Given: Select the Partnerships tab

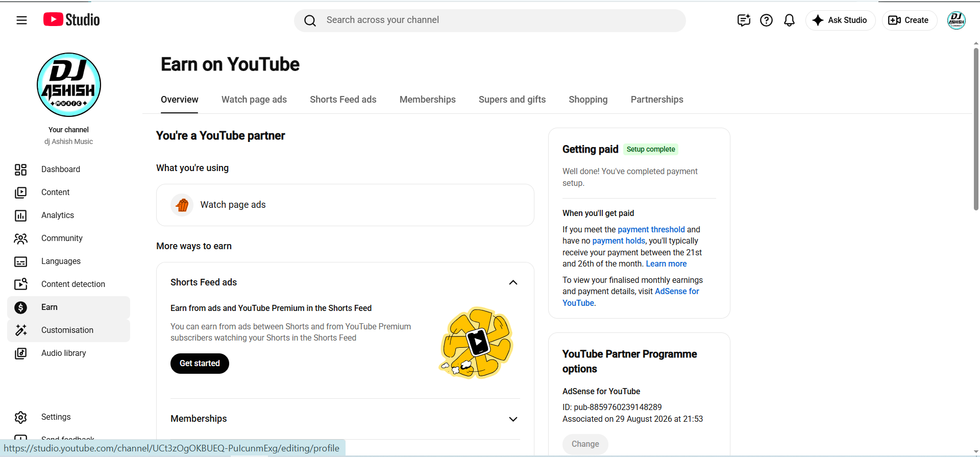Looking at the screenshot, I should [657, 100].
